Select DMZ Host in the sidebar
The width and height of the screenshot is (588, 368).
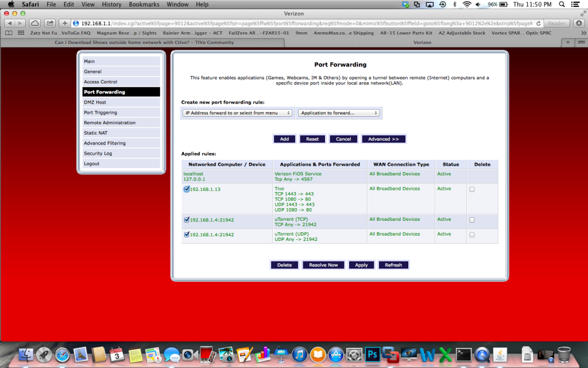tap(121, 102)
